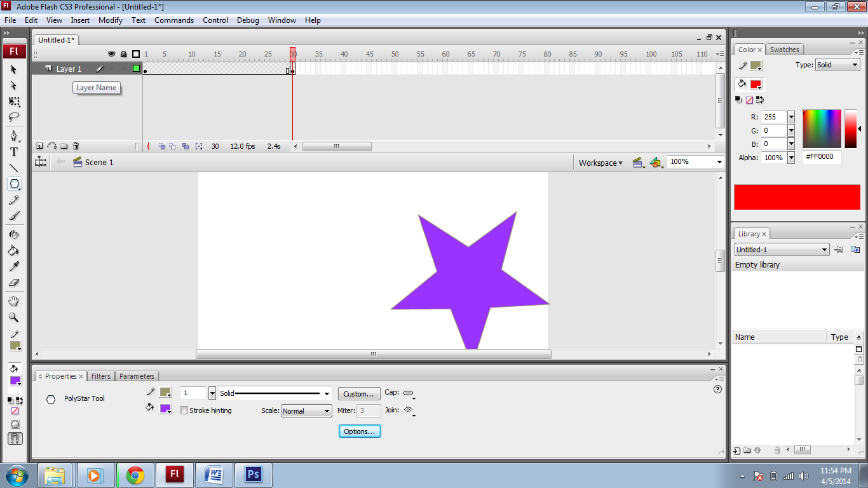
Task: Lock Layer 1
Action: (x=123, y=69)
